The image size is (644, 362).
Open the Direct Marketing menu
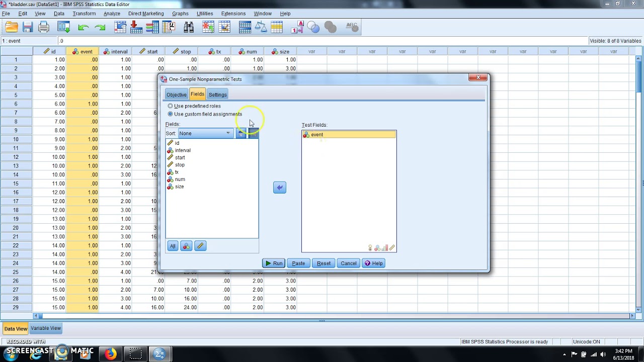coord(146,14)
